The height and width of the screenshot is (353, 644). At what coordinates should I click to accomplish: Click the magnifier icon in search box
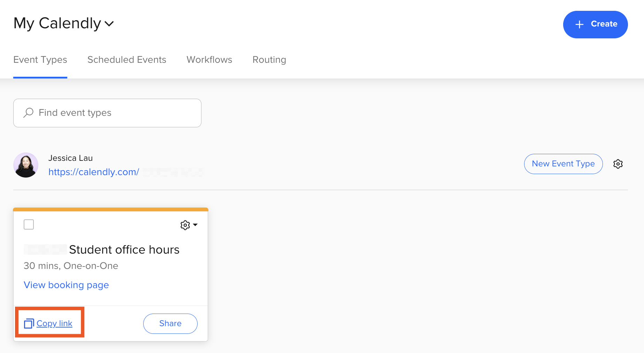[x=28, y=113]
